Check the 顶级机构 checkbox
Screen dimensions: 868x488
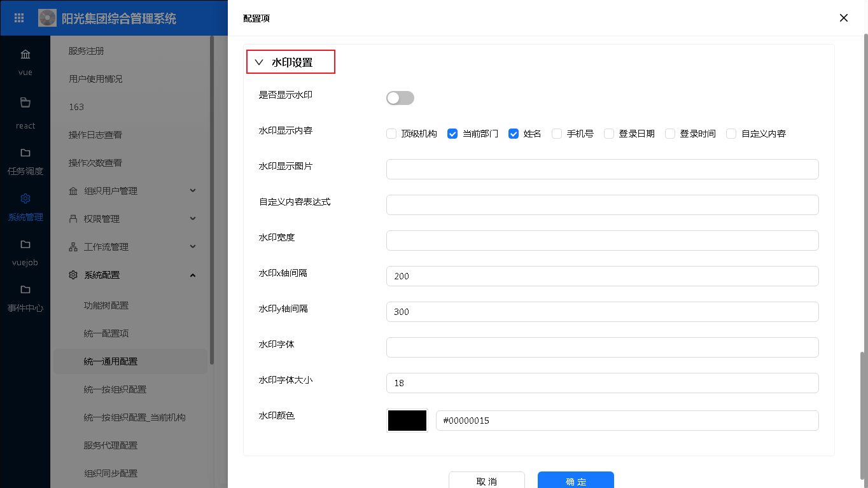point(391,134)
